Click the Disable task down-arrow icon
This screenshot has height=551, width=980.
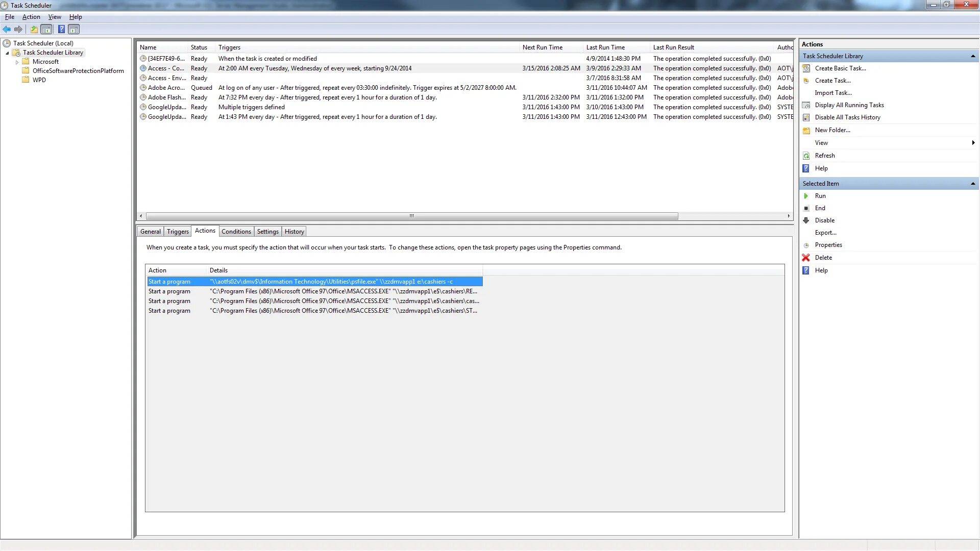[x=806, y=220]
